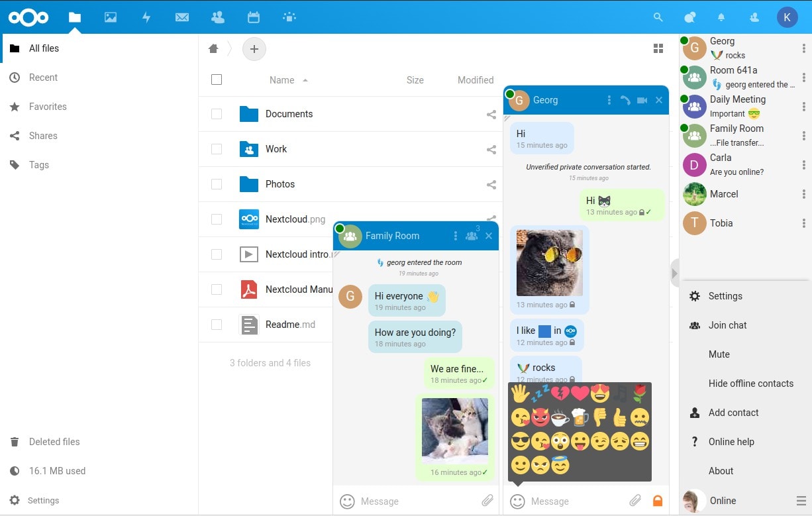Image resolution: width=812 pixels, height=516 pixels.
Task: Open Family Room chat three-dot menu
Action: pyautogui.click(x=455, y=236)
